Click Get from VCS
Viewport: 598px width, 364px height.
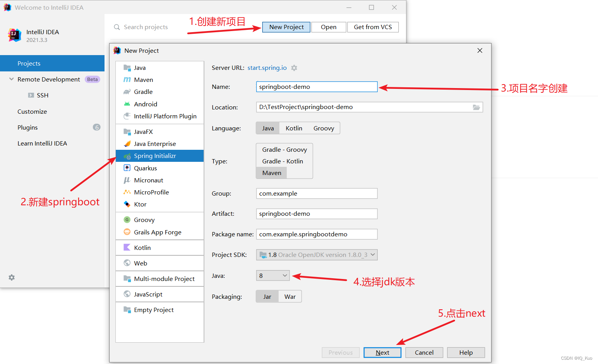(373, 27)
